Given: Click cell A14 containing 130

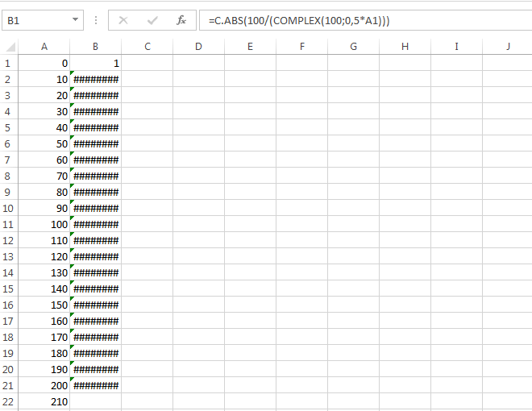Looking at the screenshot, I should (44, 272).
